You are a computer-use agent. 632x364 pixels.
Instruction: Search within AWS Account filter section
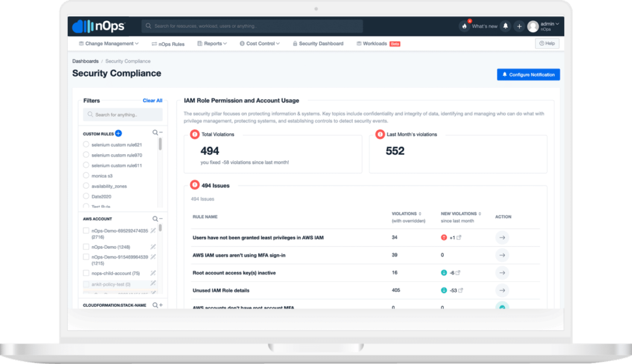click(x=155, y=219)
